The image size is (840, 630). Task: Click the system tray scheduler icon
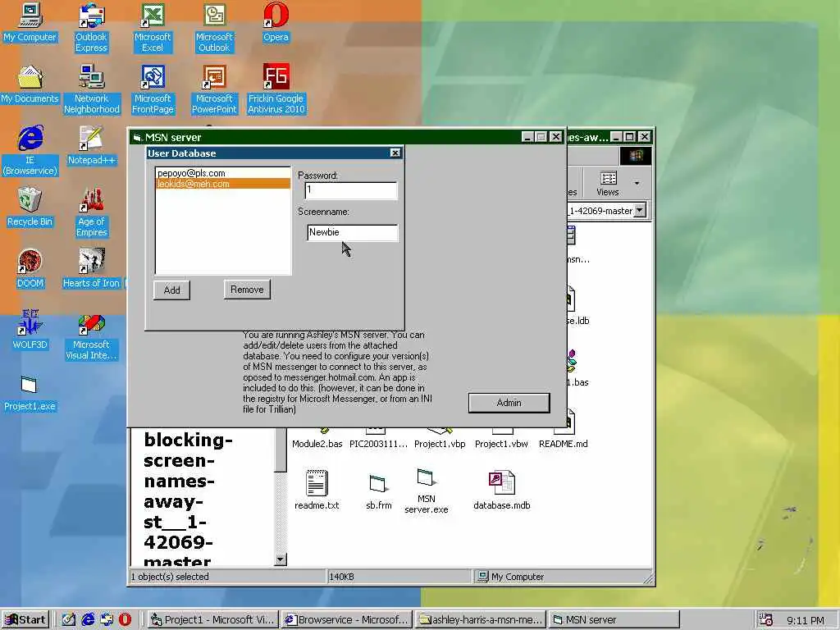765,619
